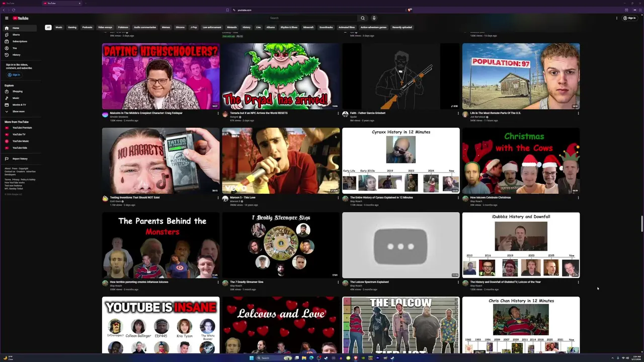Open the Policy & Safety footer link
The image size is (644, 362).
pyautogui.click(x=28, y=179)
